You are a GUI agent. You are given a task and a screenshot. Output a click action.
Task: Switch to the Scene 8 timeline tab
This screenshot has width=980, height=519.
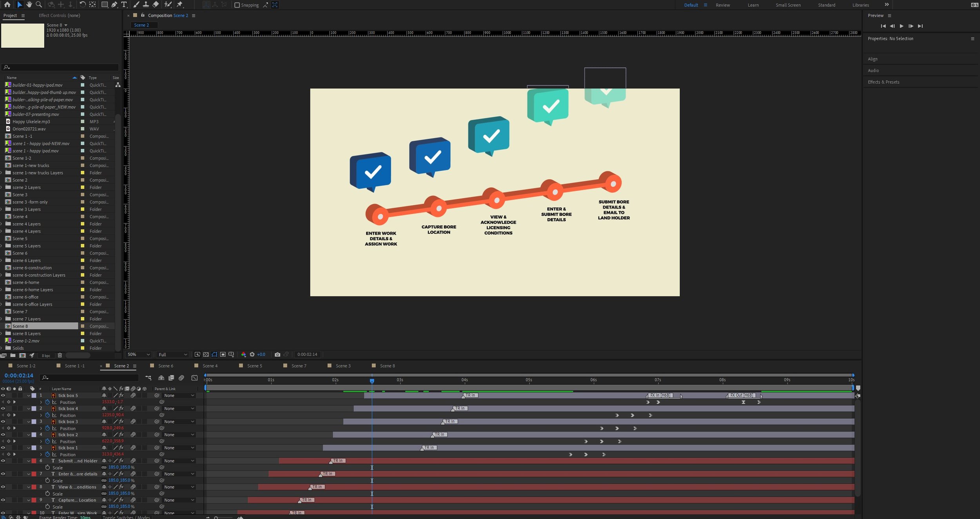pos(387,366)
